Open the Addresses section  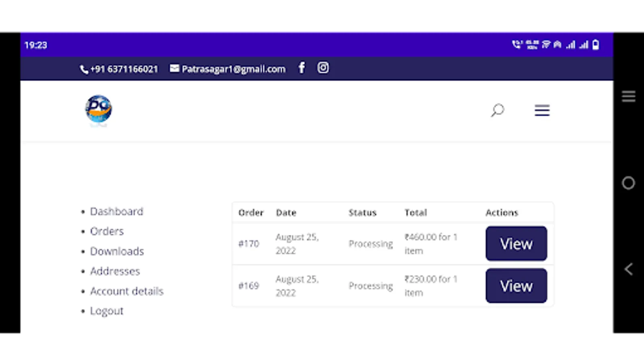(115, 271)
